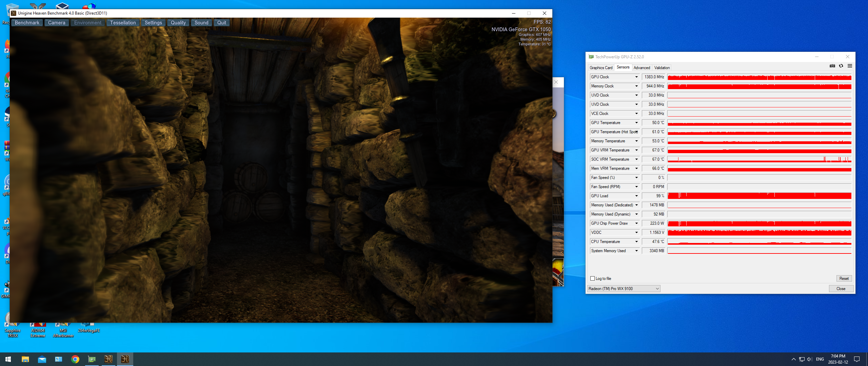Open the CPU Temperature sensor dropdown

[x=636, y=242]
